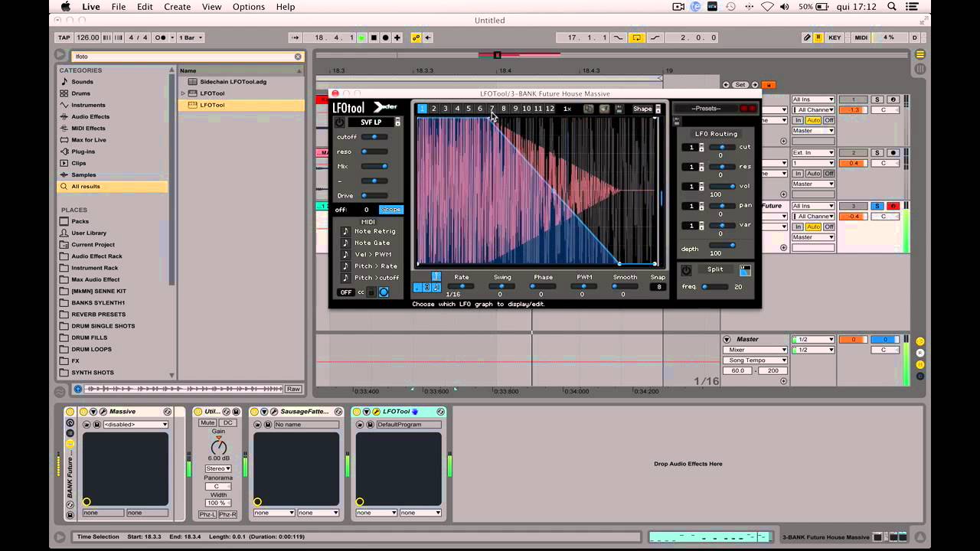Screen dimensions: 980x551
Task: Open the Packs place in browser
Action: 80,221
